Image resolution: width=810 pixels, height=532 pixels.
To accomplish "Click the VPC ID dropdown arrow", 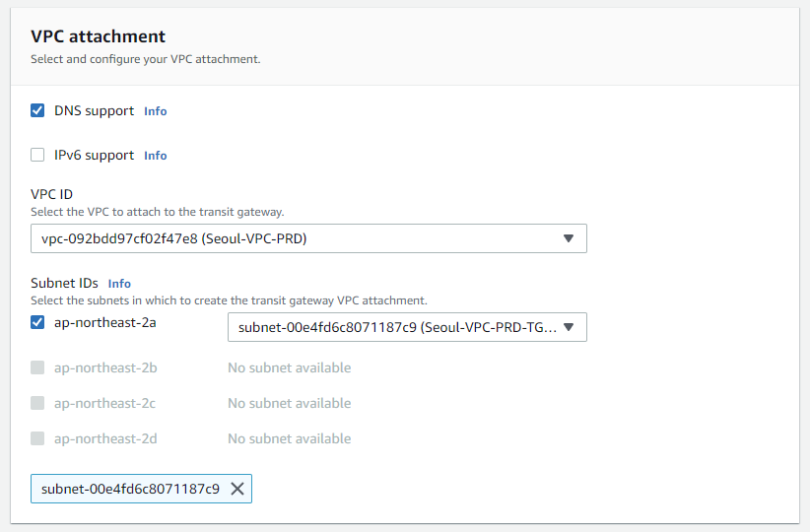I will 568,238.
